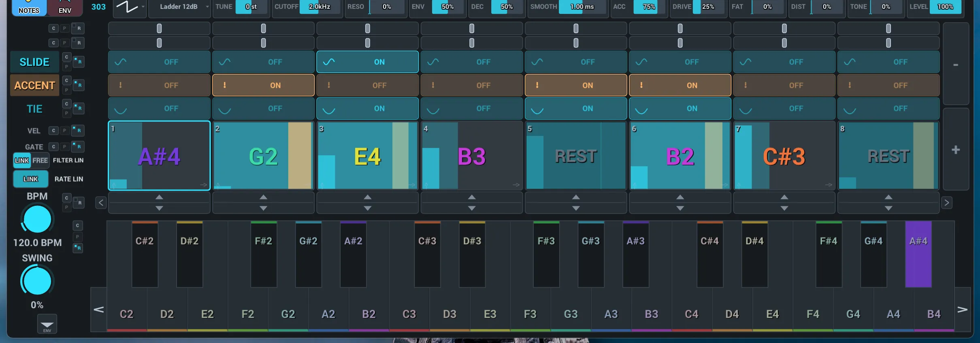Screen dimensions: 980x343
Task: Raise the step 3 note with up arrow
Action: [367, 197]
